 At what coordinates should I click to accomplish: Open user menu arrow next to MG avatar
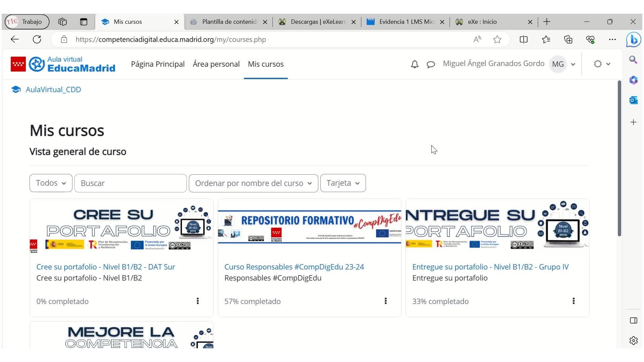(573, 64)
